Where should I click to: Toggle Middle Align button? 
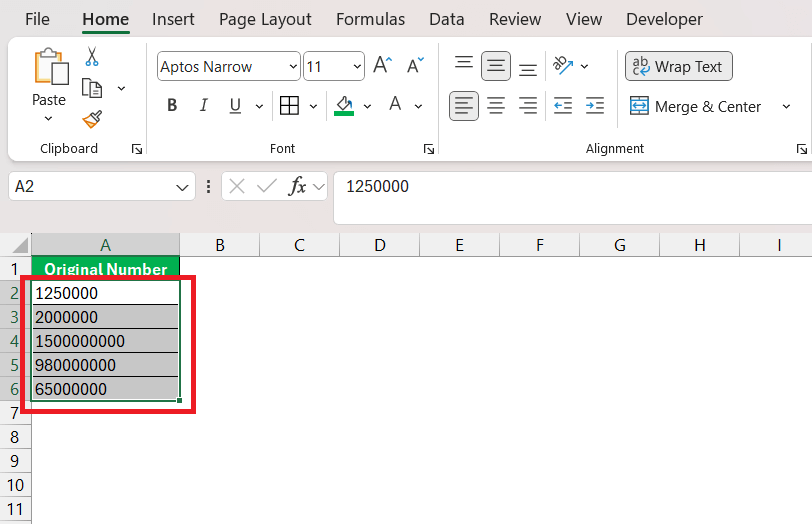(496, 66)
